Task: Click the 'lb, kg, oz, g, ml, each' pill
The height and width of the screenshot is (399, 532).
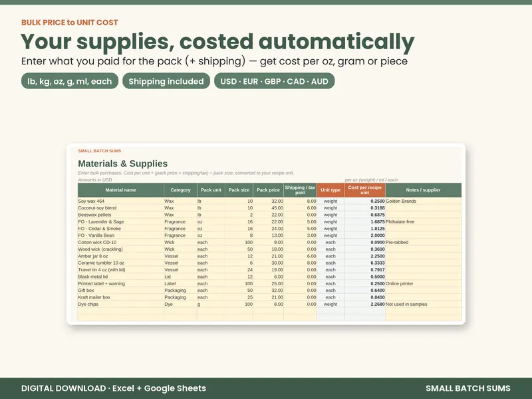Action: click(x=70, y=81)
